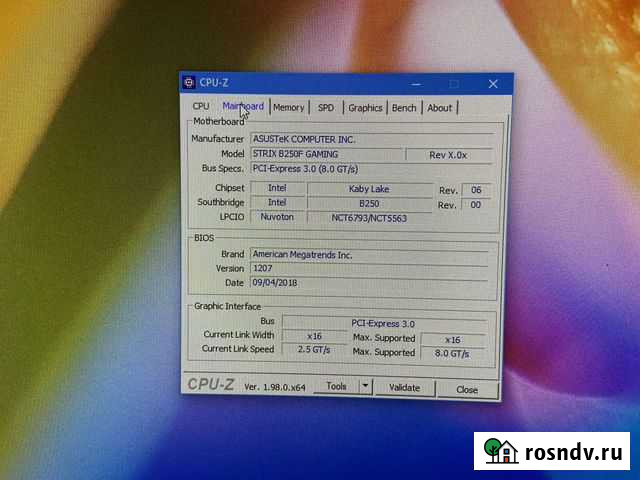The height and width of the screenshot is (480, 640).
Task: Maximize the CPU-Z window
Action: click(x=454, y=84)
